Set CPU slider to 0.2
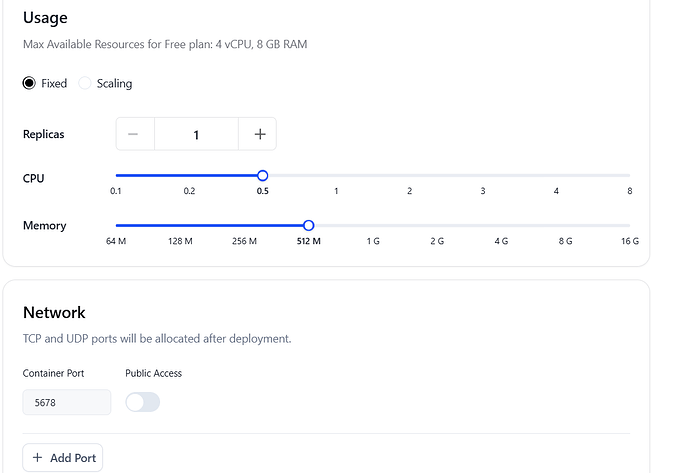The image size is (690, 473). (x=189, y=176)
